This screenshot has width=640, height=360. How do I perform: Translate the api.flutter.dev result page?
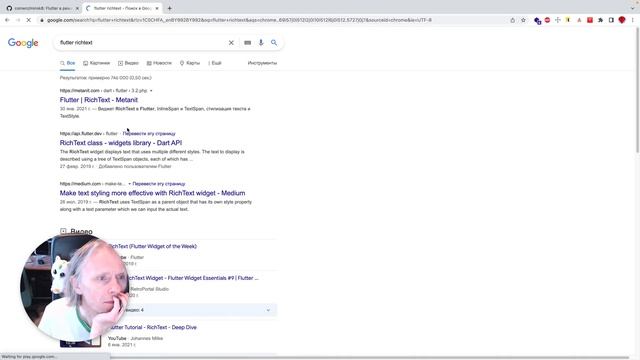[149, 133]
